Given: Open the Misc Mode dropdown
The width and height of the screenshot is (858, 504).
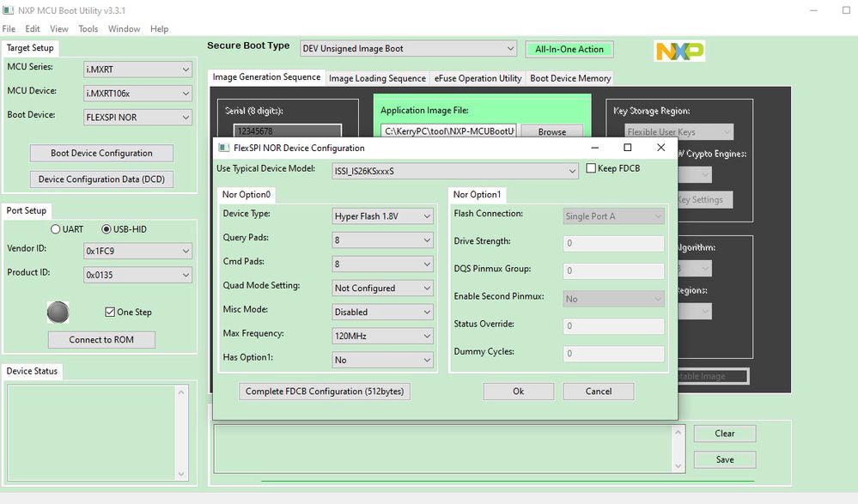Looking at the screenshot, I should tap(382, 312).
